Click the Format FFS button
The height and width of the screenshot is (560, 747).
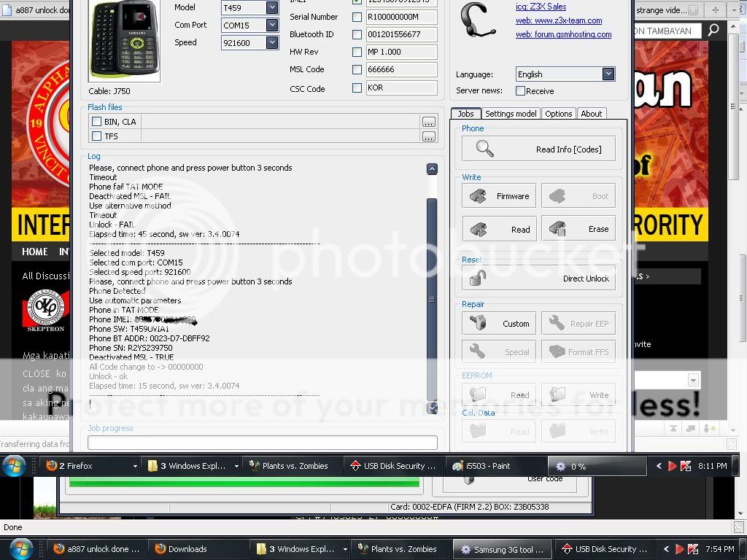[x=578, y=352]
